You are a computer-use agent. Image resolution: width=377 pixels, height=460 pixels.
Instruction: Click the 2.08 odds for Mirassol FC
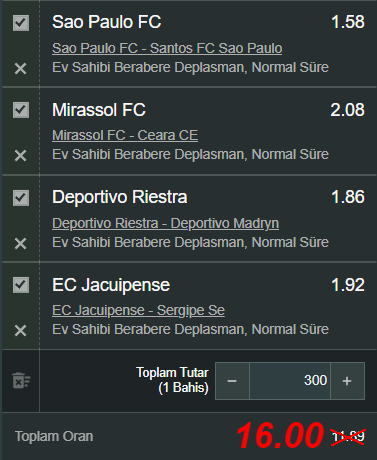[347, 110]
